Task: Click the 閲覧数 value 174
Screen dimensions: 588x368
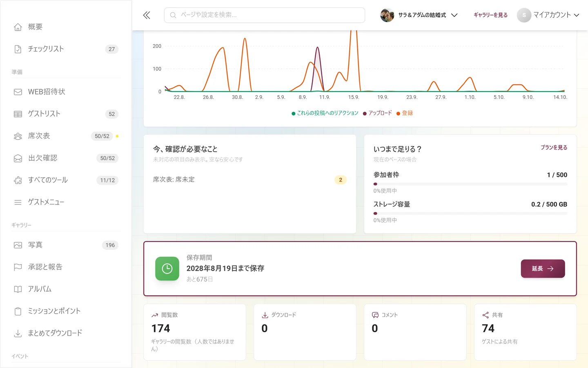Action: point(161,329)
